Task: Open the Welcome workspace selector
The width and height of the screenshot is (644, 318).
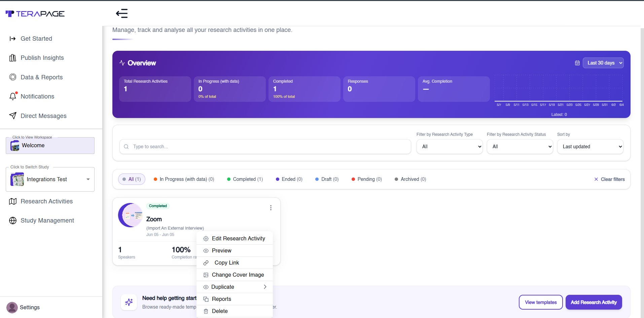Action: point(50,146)
